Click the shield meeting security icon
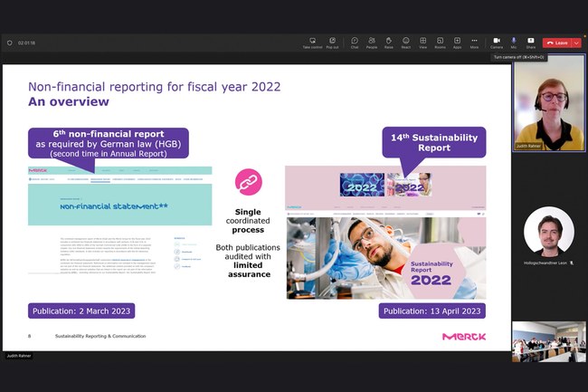588x392 pixels. pos(10,43)
